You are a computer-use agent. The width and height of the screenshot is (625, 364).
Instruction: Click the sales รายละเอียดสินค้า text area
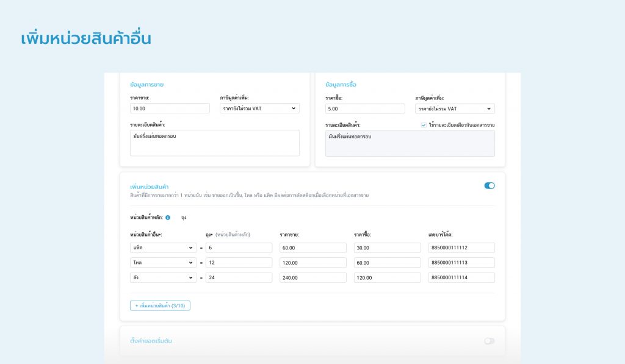tap(215, 143)
